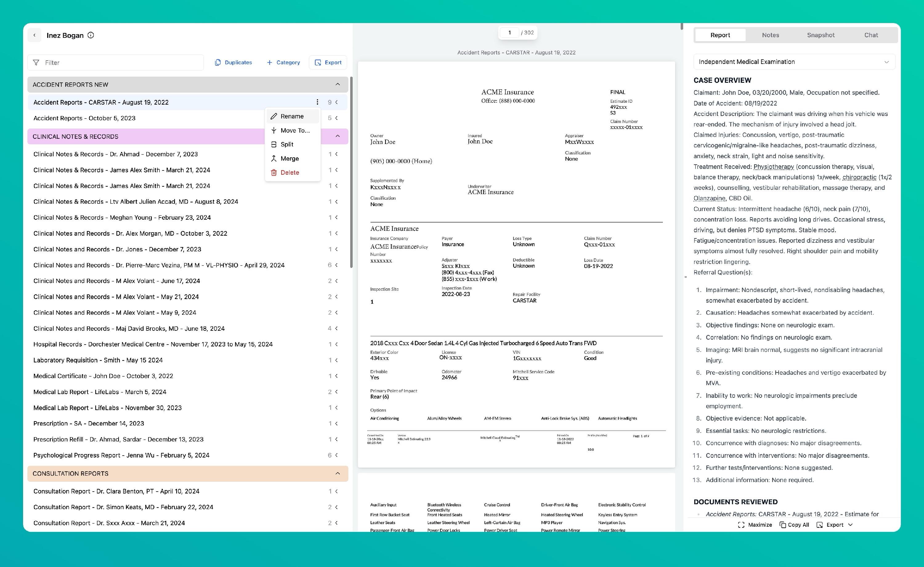This screenshot has height=567, width=924.
Task: Choose Rename from the context menu
Action: [292, 116]
